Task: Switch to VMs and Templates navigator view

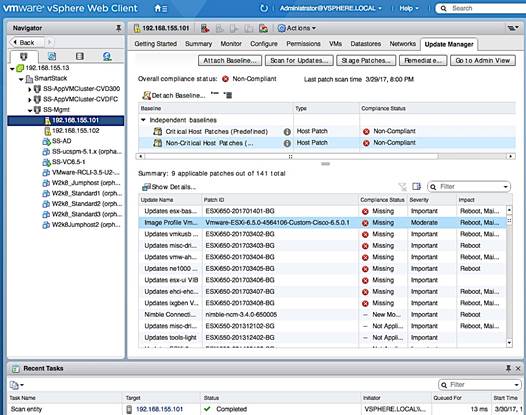Action: pos(52,56)
